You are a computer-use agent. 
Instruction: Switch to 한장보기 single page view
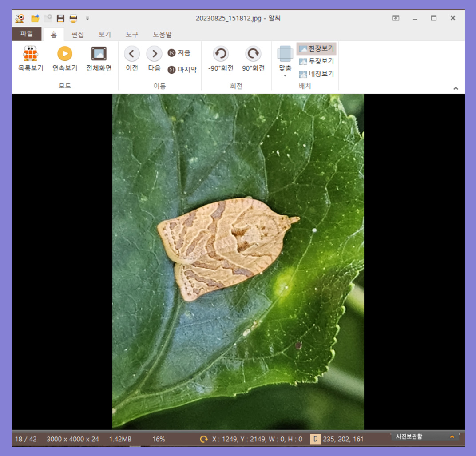point(317,48)
